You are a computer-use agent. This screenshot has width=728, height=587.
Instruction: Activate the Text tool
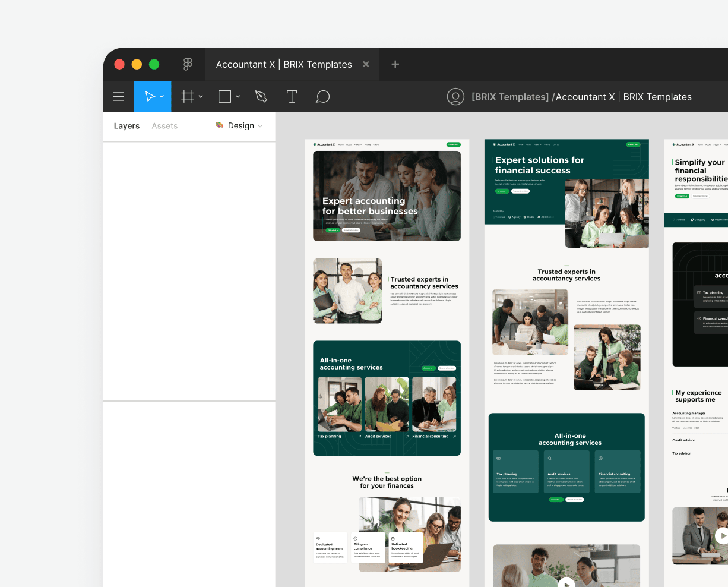[292, 96]
